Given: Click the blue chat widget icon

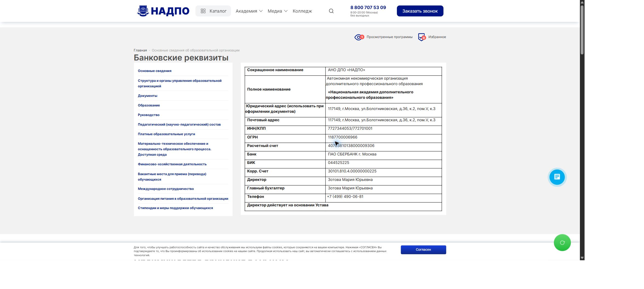Looking at the screenshot, I should [x=557, y=177].
